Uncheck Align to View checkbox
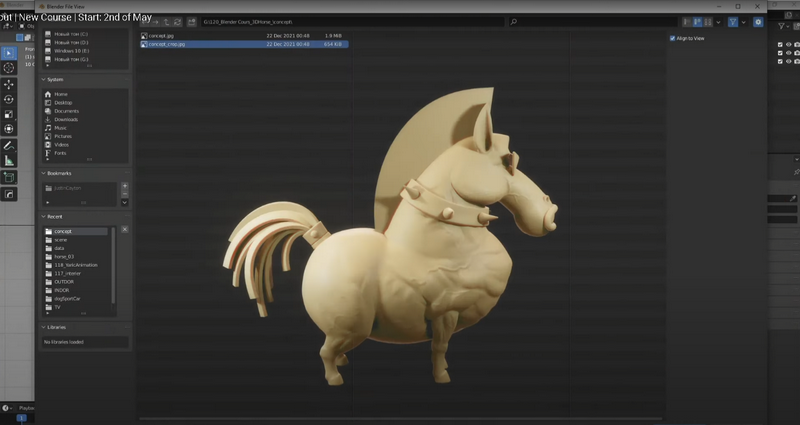800x425 pixels. pos(672,38)
